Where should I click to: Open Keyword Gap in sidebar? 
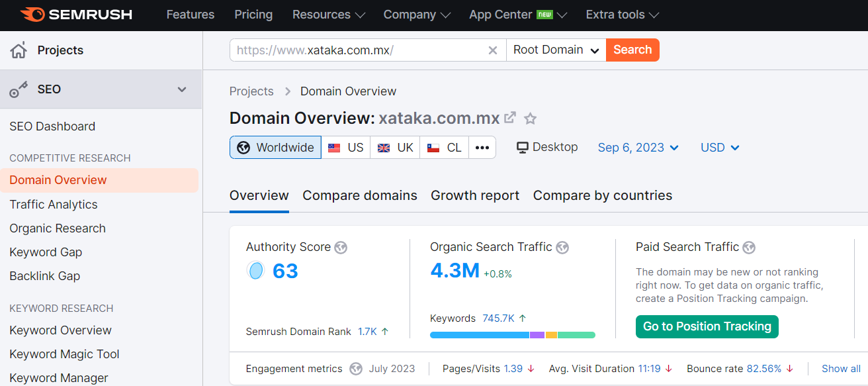point(46,252)
